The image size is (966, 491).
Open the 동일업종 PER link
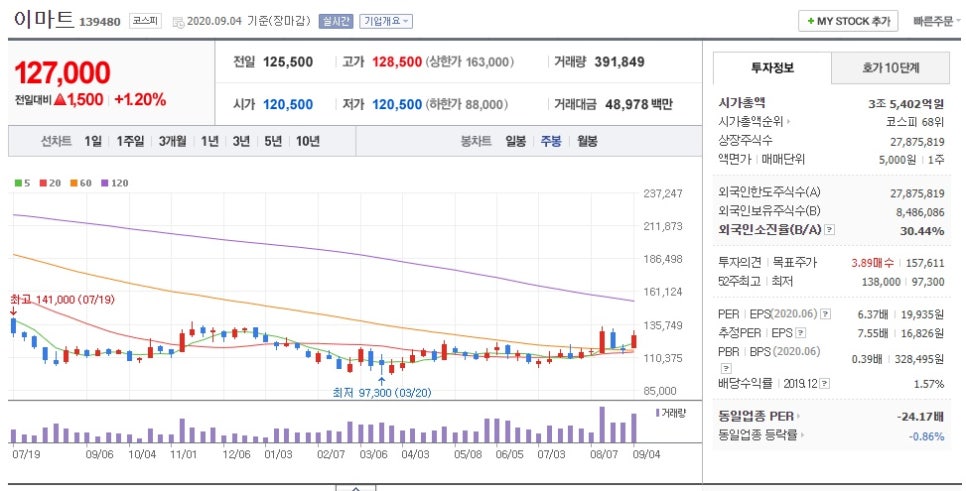(x=759, y=416)
